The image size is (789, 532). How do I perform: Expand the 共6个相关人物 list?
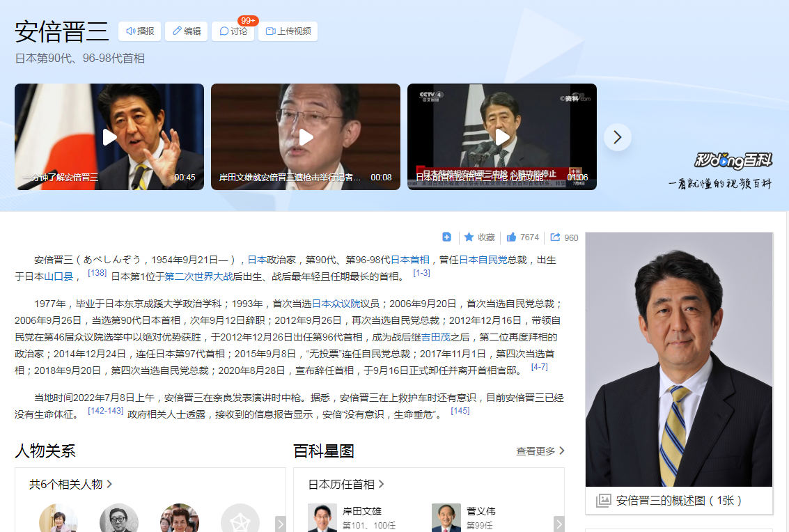tap(70, 485)
